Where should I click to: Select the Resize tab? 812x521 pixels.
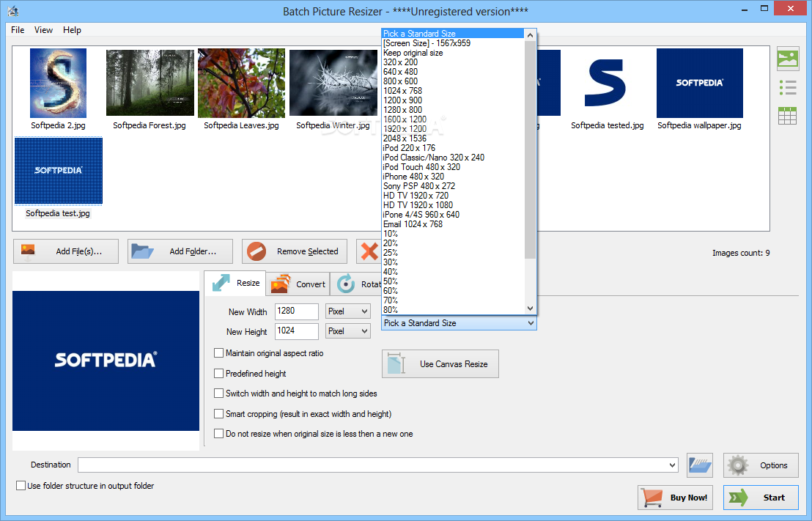pyautogui.click(x=236, y=284)
